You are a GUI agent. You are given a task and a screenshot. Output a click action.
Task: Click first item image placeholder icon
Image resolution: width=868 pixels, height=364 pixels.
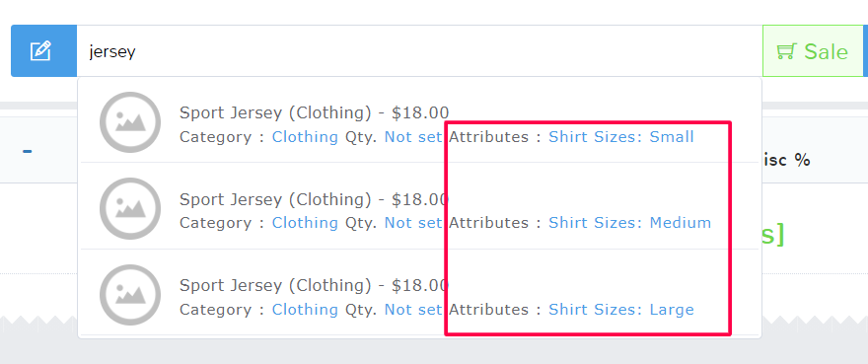point(130,122)
